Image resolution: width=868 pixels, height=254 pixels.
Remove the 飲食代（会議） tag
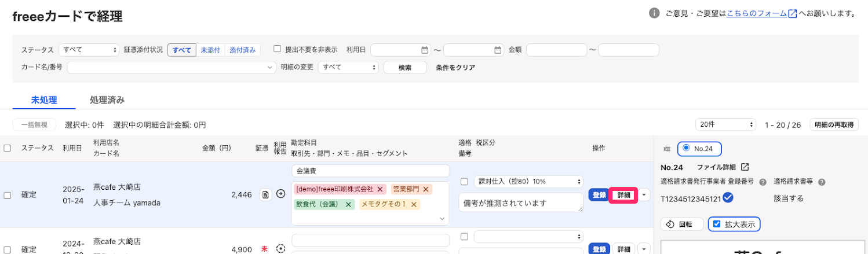point(348,204)
